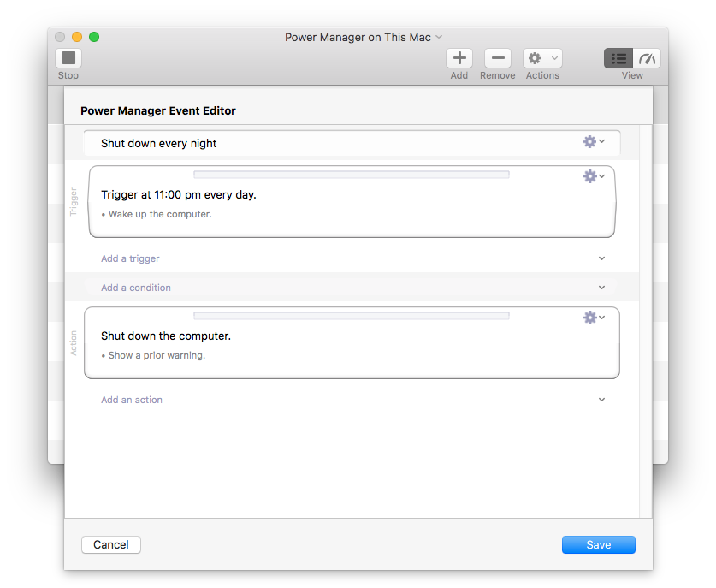
Task: Open gear menu for the trigger card
Action: pyautogui.click(x=594, y=176)
